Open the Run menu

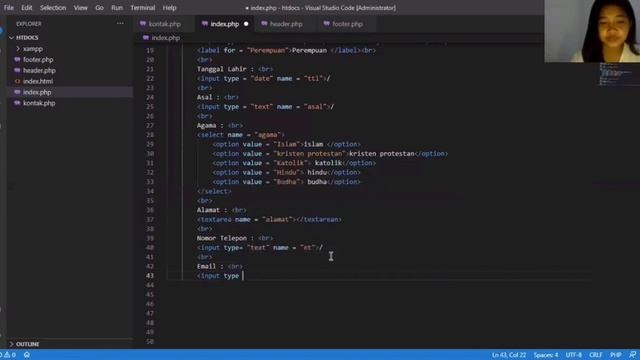pyautogui.click(x=117, y=8)
